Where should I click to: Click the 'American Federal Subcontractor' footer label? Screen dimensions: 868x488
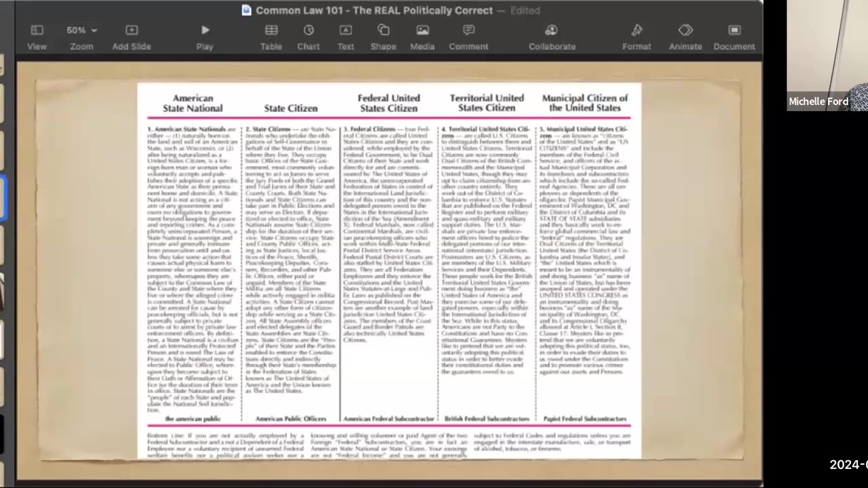click(x=389, y=419)
